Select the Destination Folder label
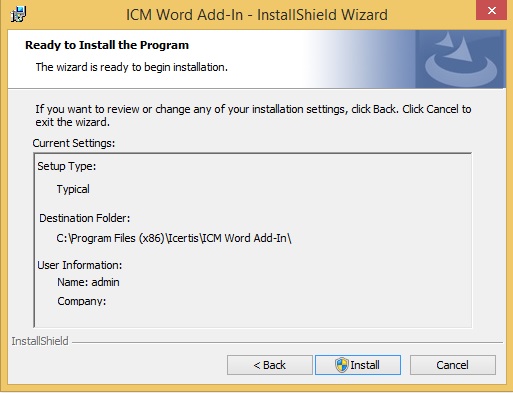 (85, 218)
